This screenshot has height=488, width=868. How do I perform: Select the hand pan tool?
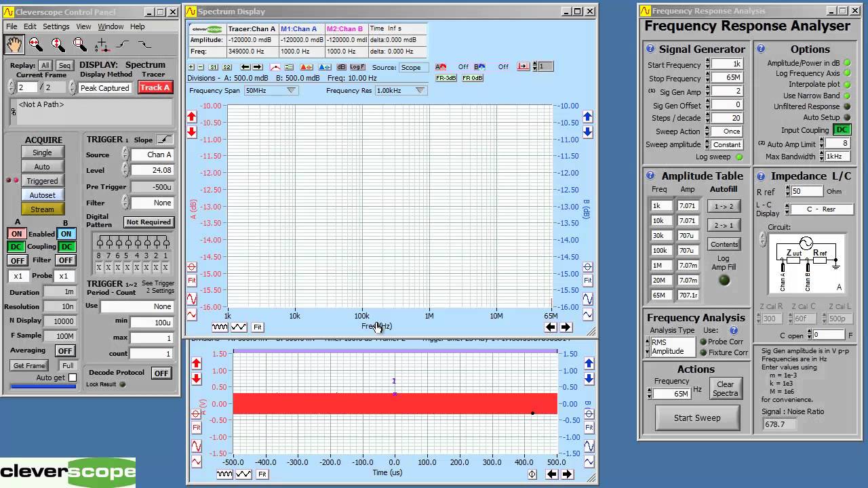14,45
